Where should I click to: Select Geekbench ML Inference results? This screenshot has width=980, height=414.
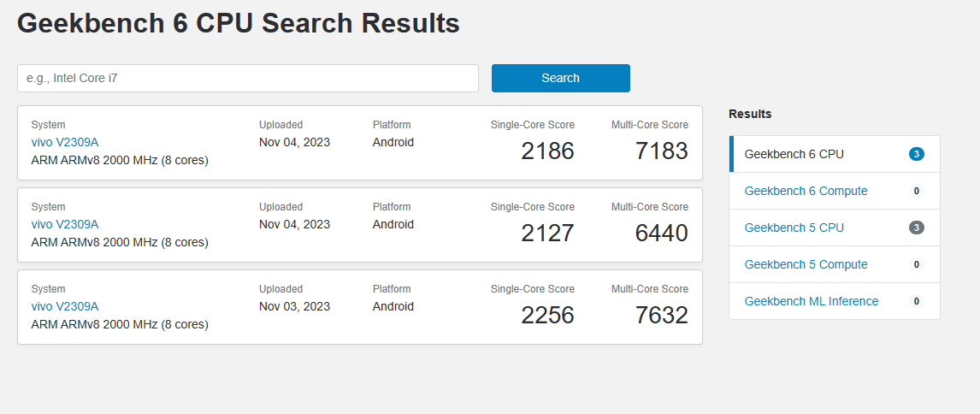[x=835, y=301]
